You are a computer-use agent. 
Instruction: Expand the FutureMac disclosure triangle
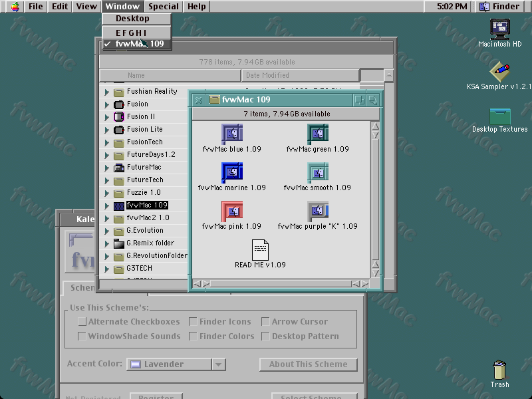(106, 168)
